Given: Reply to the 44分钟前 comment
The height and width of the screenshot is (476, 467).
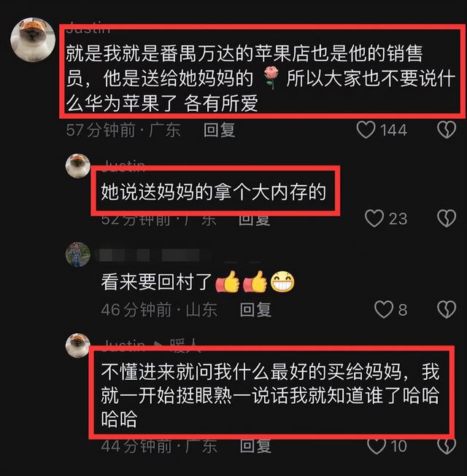Looking at the screenshot, I should pyautogui.click(x=255, y=446).
